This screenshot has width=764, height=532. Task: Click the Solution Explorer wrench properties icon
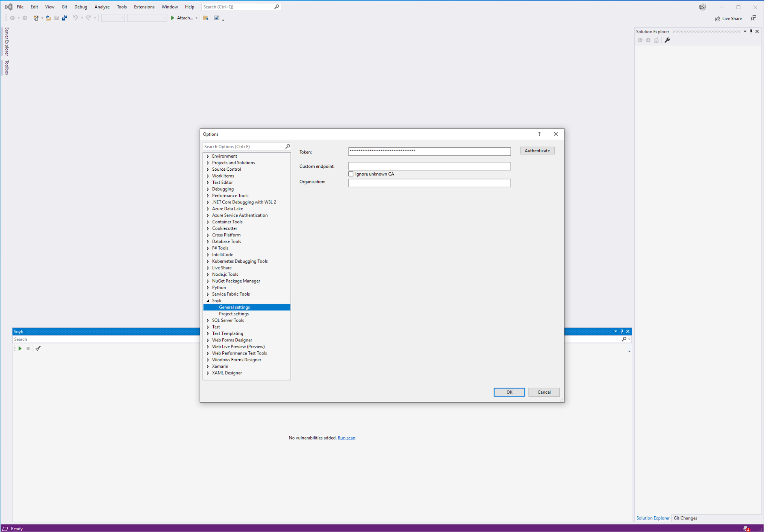(x=667, y=40)
